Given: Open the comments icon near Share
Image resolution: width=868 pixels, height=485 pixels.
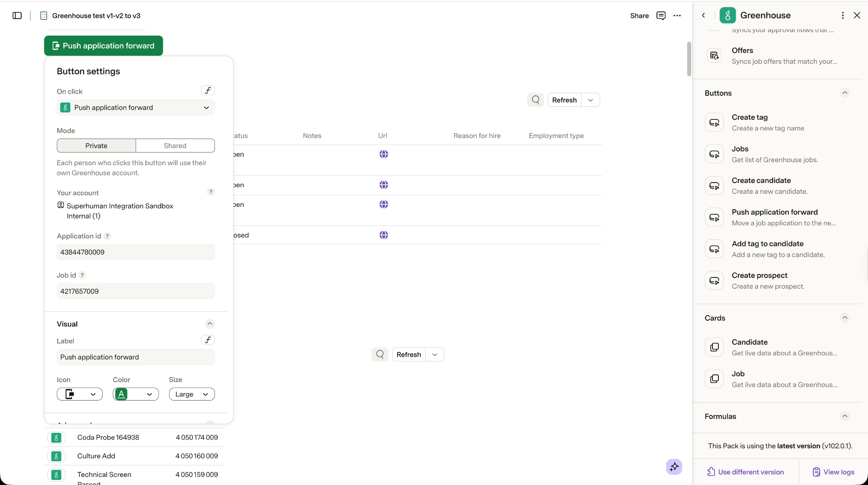Looking at the screenshot, I should pyautogui.click(x=661, y=16).
